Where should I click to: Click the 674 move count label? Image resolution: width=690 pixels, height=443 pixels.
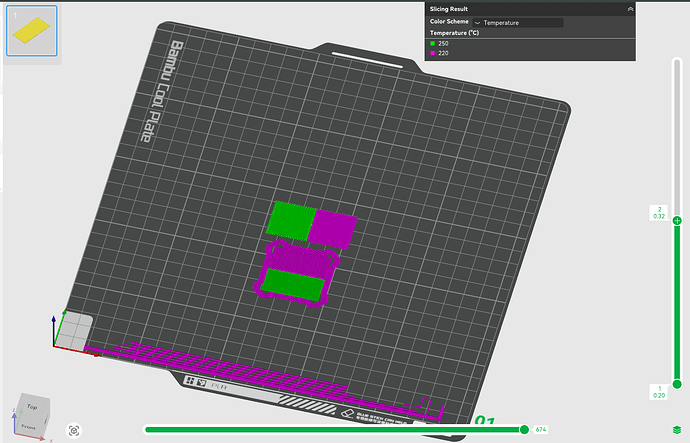pos(541,429)
